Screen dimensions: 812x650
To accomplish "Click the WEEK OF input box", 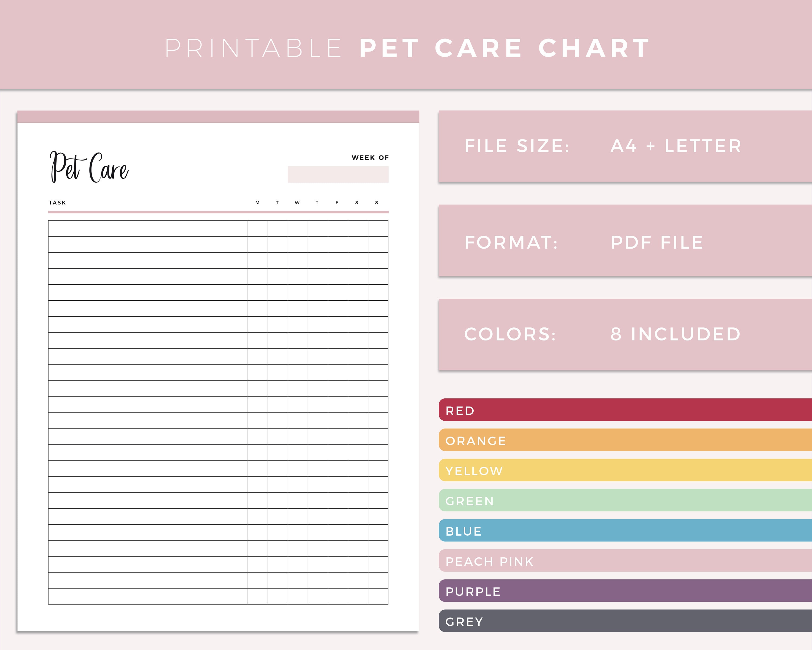I will point(338,174).
